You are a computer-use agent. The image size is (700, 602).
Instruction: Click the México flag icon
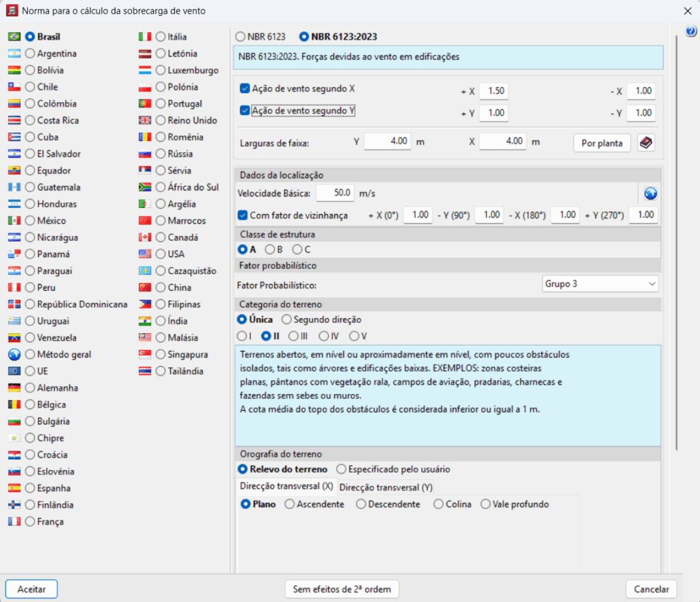coord(14,220)
